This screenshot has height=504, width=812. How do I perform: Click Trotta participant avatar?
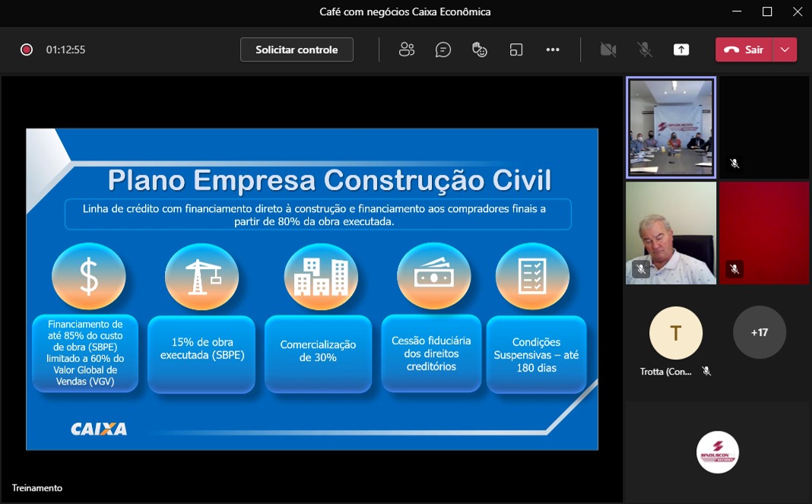click(x=675, y=333)
